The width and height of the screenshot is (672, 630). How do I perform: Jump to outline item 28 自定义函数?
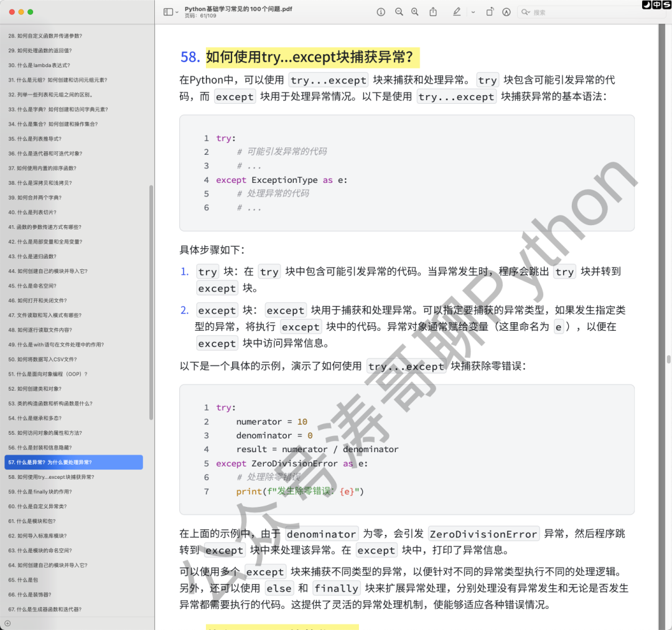45,36
